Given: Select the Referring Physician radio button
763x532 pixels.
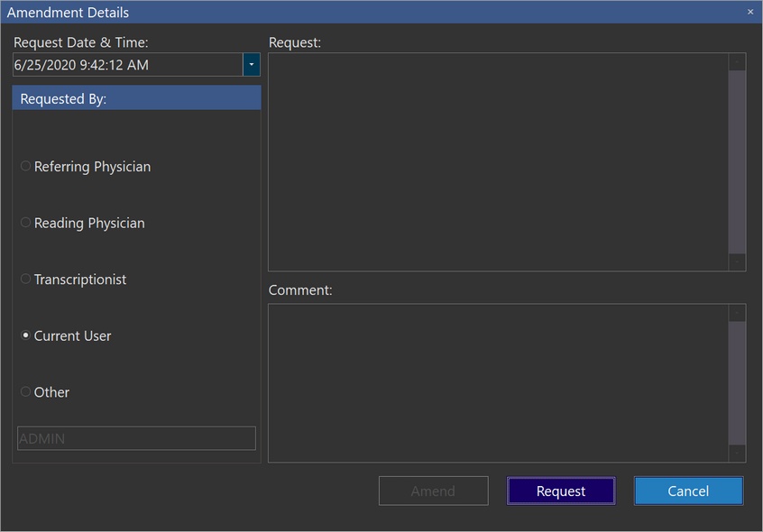Looking at the screenshot, I should [x=26, y=167].
